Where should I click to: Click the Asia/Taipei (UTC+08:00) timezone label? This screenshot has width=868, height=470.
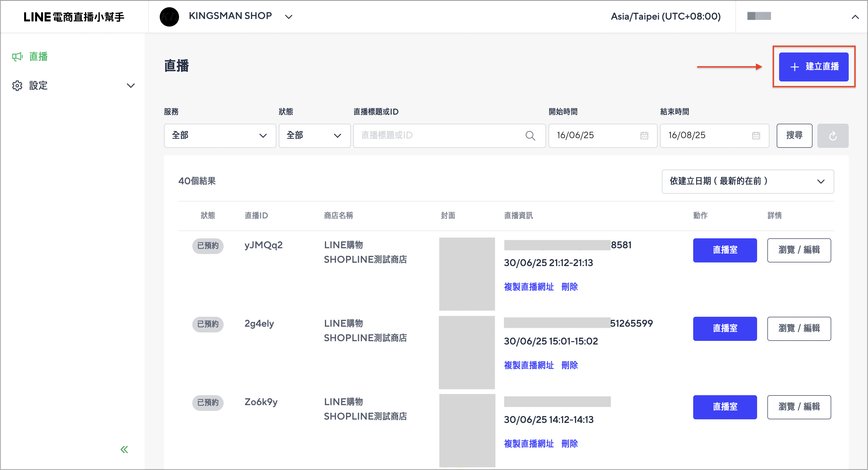coord(665,17)
